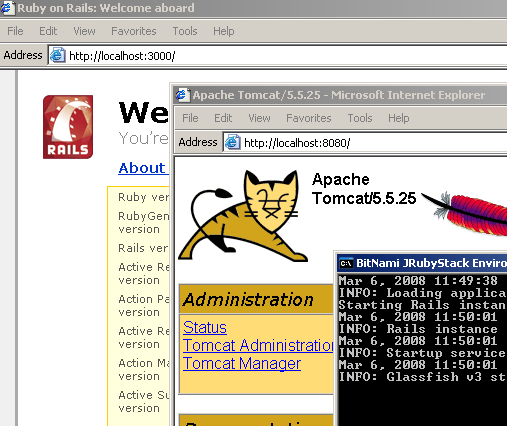507x426 pixels.
Task: Click the 'Rails ver' row in Rails info
Action: pyautogui.click(x=143, y=248)
